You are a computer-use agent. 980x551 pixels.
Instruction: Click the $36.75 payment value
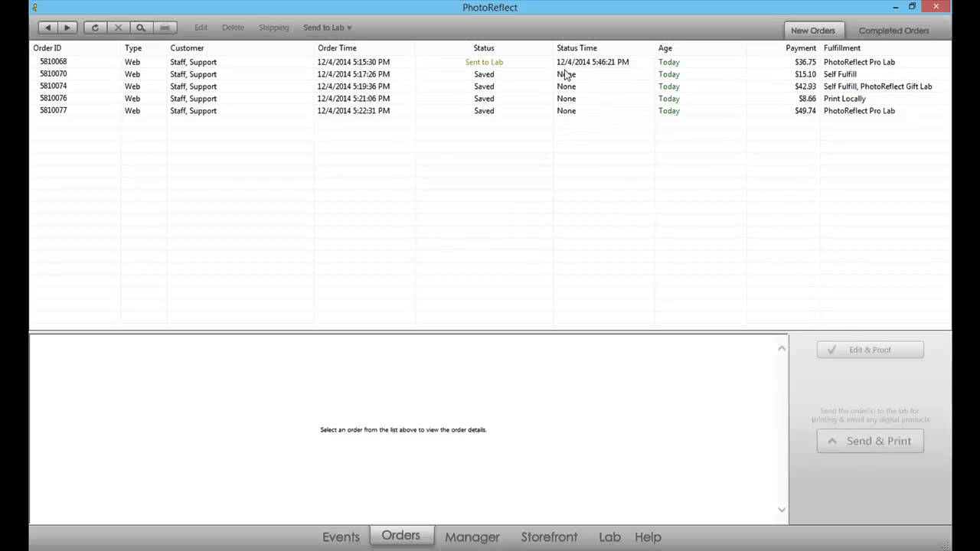click(805, 62)
